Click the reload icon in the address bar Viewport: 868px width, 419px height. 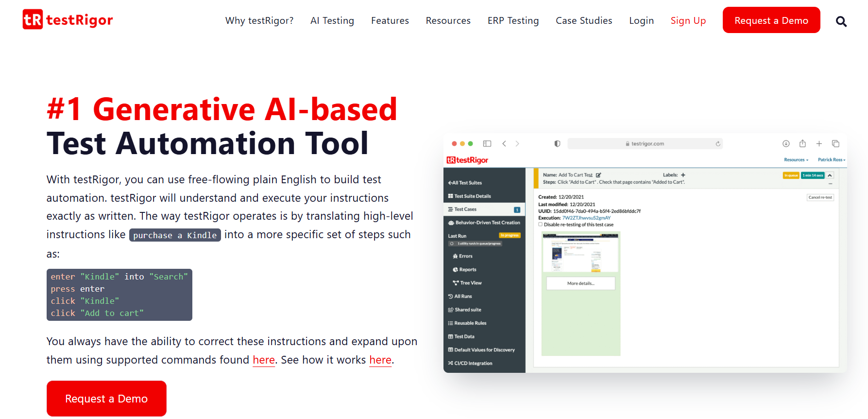point(718,143)
